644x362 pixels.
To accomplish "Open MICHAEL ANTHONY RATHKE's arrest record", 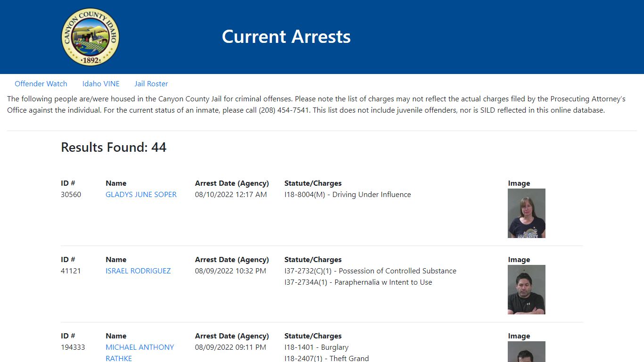I will [x=140, y=353].
